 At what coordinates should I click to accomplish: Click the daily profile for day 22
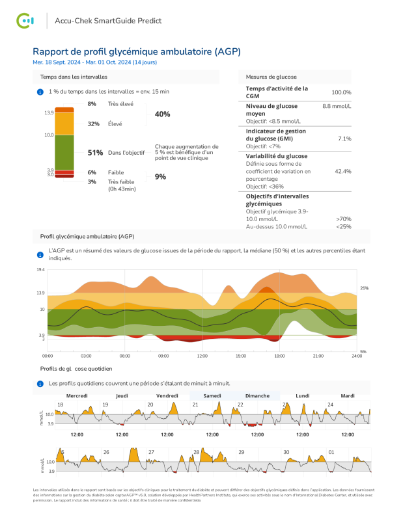(x=257, y=414)
